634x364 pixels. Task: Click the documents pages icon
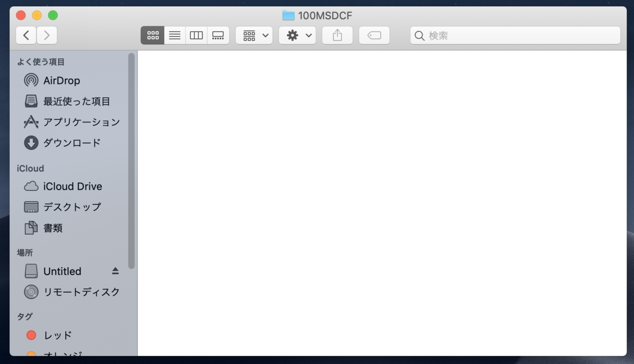pos(31,228)
